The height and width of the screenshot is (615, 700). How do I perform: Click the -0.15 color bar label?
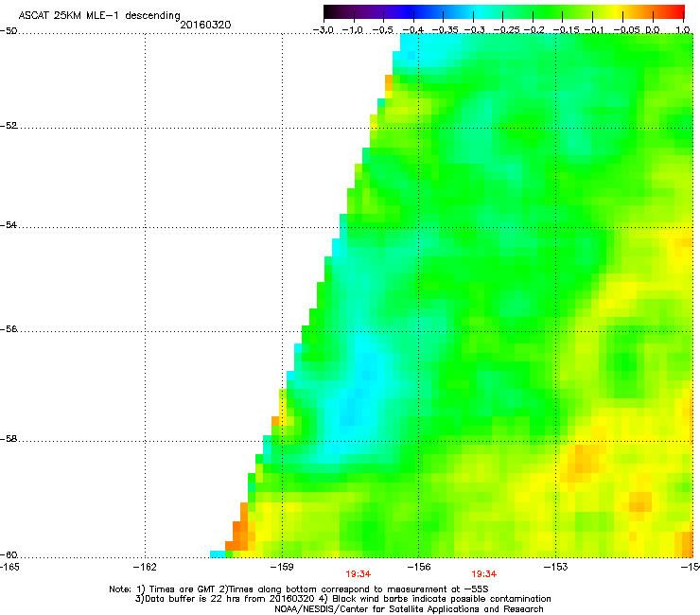pyautogui.click(x=566, y=30)
